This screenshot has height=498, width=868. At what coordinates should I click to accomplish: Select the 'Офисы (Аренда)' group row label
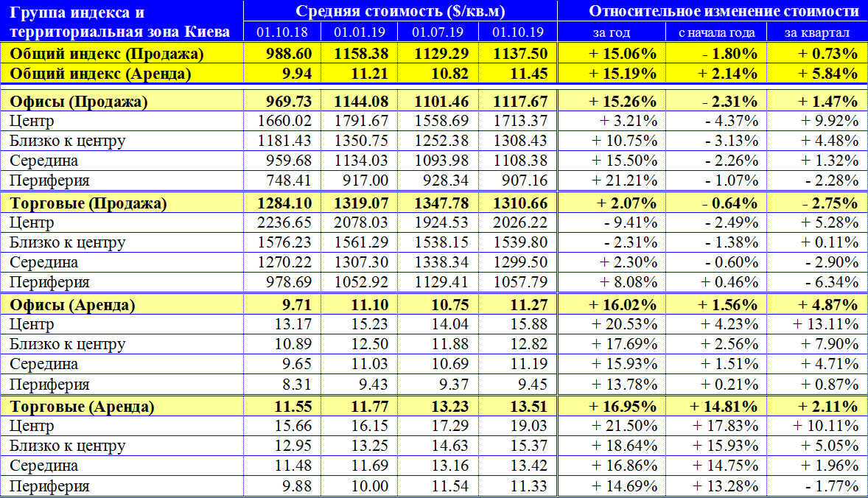[72, 305]
